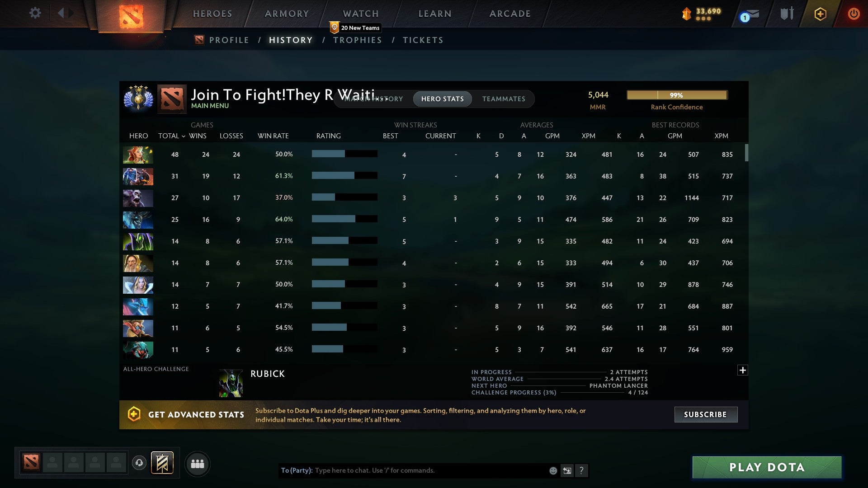
Task: Expand All-Hero Challenge with the plus button
Action: tap(743, 370)
